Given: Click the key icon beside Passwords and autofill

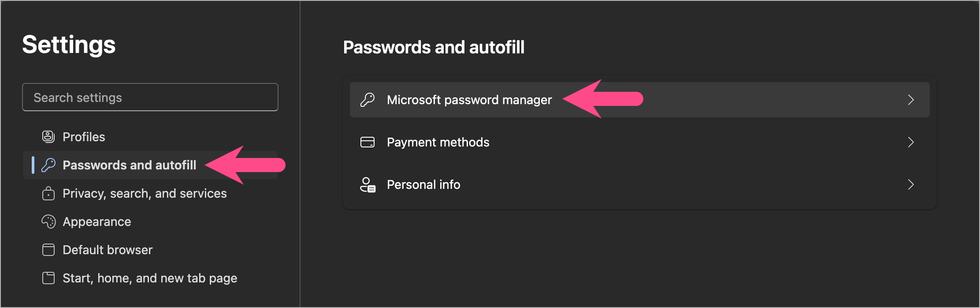Looking at the screenshot, I should pos(48,165).
